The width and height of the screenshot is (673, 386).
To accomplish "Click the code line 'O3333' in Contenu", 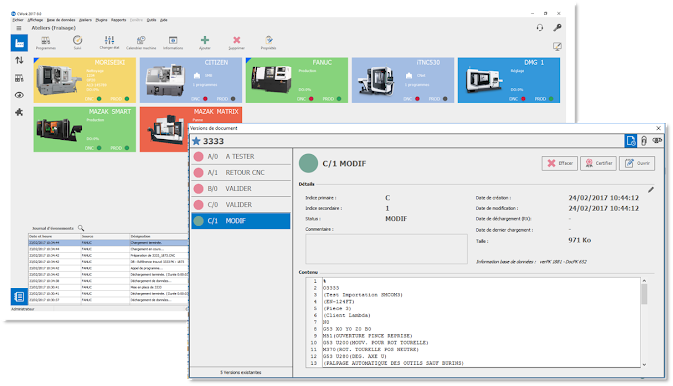I will (331, 288).
